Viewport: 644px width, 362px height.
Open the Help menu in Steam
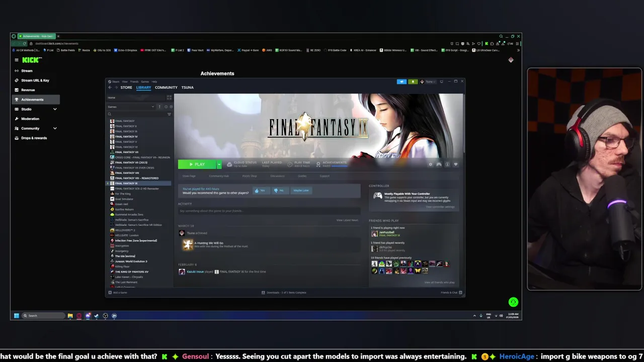click(154, 81)
